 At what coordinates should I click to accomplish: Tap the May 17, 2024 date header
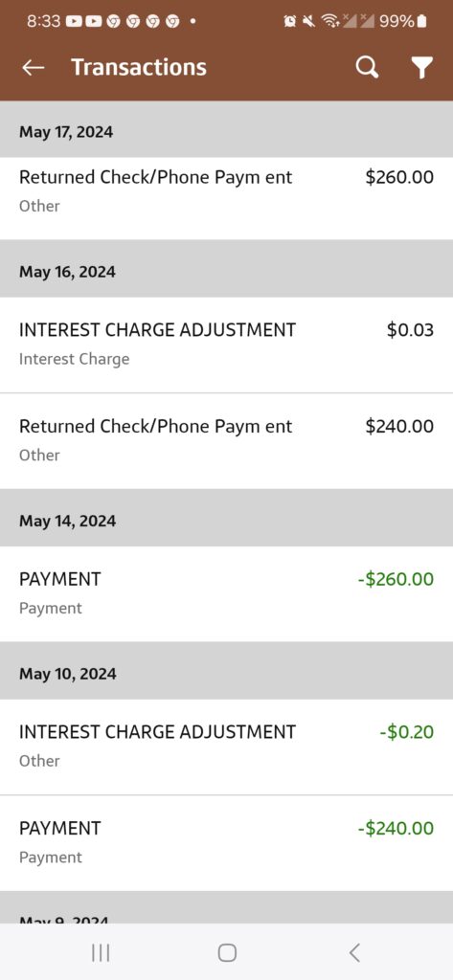tap(66, 132)
